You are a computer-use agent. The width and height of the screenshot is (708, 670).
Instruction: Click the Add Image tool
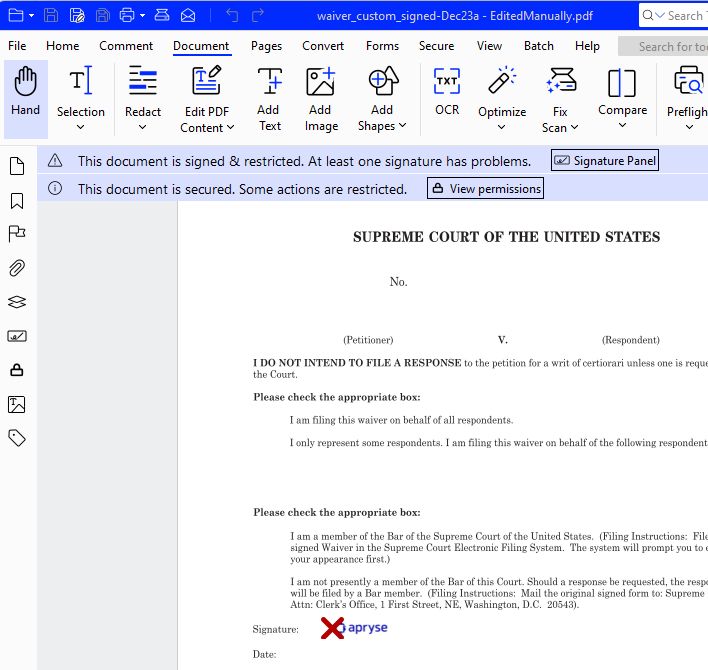[321, 98]
